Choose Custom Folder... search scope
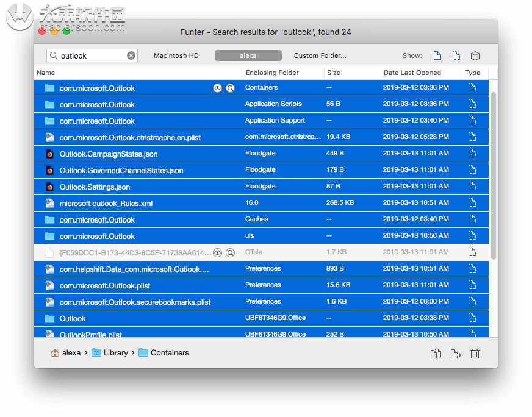The height and width of the screenshot is (417, 532). [320, 55]
